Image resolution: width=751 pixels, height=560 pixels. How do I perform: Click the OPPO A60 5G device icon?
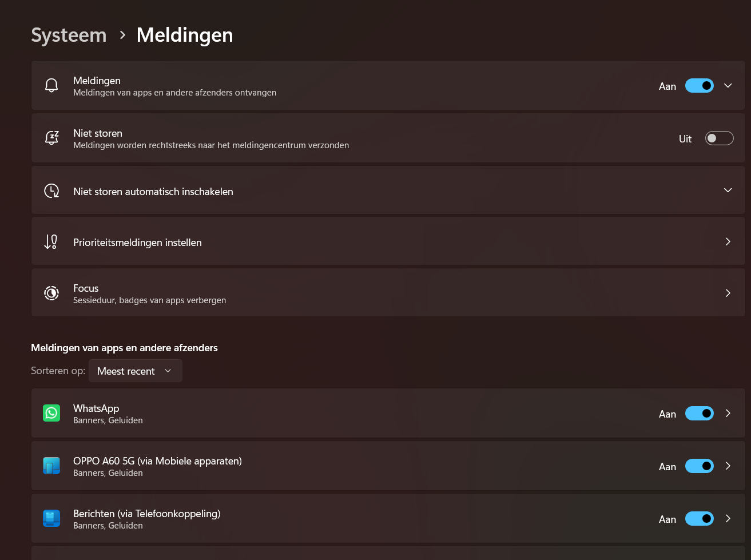click(51, 466)
